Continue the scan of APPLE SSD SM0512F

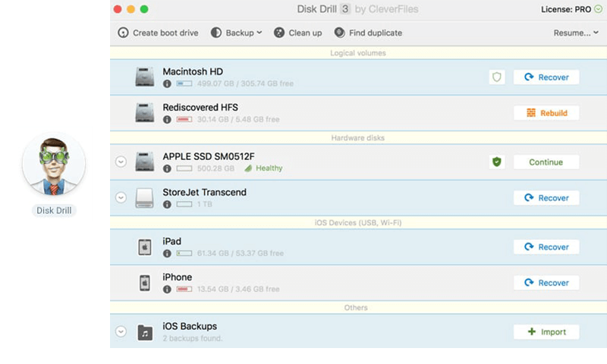(x=546, y=162)
